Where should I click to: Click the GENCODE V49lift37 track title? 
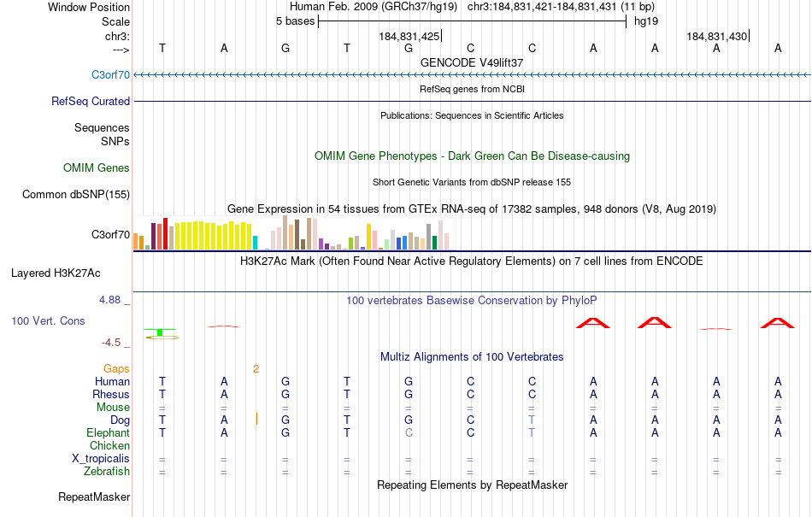(472, 62)
